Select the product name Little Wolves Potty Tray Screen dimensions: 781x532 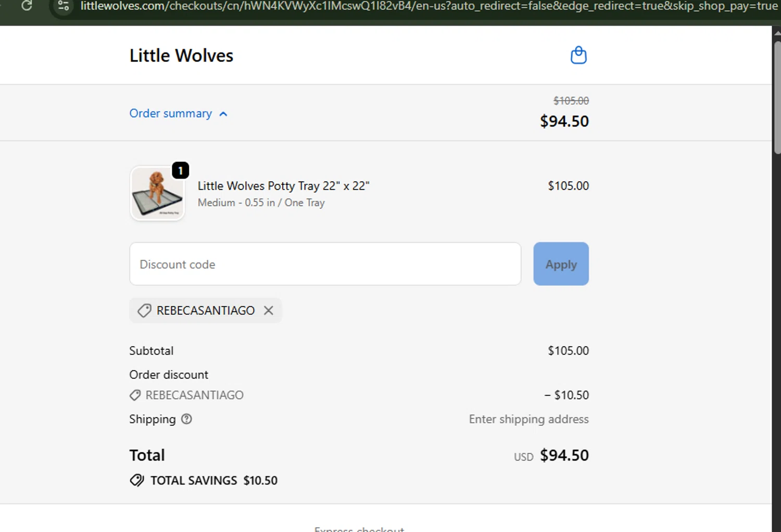coord(284,186)
